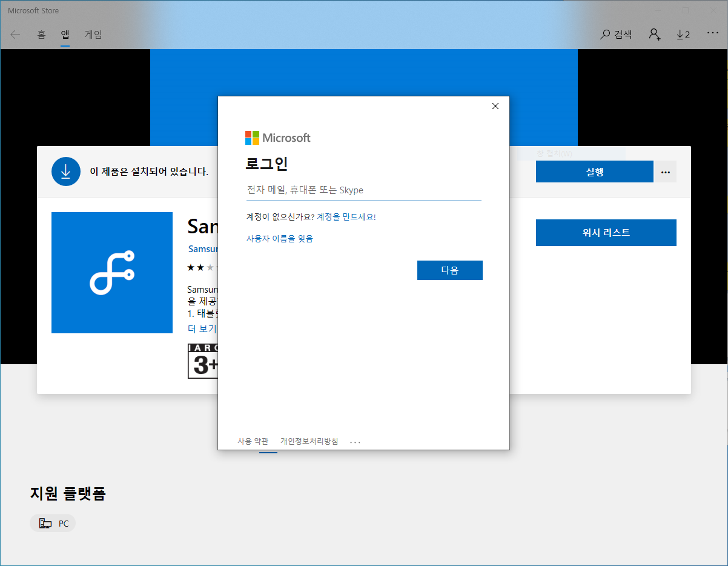The height and width of the screenshot is (566, 728).
Task: Switch to the 앱 tab
Action: click(65, 35)
